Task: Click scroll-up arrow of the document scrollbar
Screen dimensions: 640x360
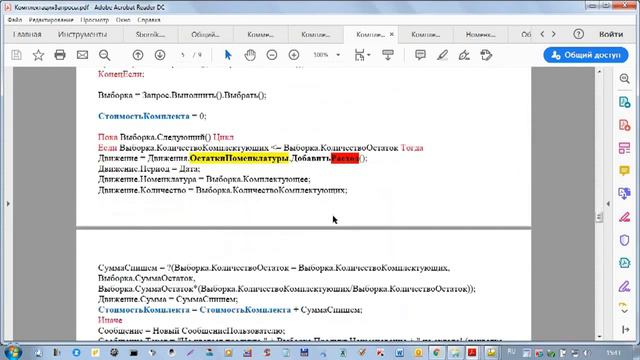Action: click(599, 71)
